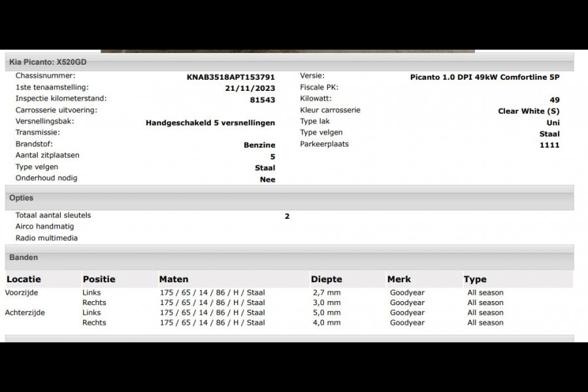The height and width of the screenshot is (392, 588).
Task: Click the "Parkeerplaats" label
Action: 324,144
